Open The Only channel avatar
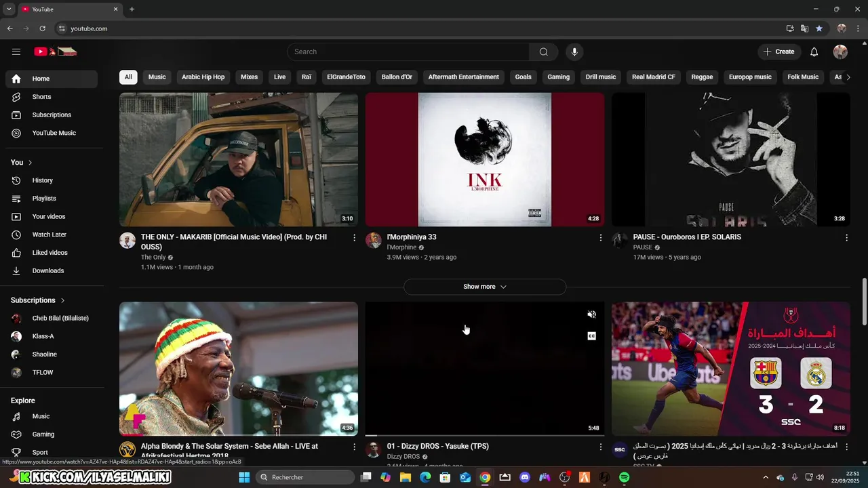 tap(127, 241)
